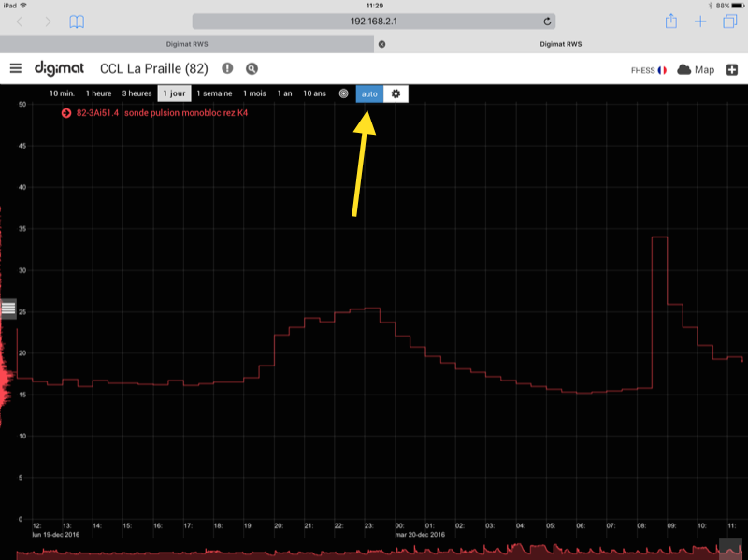Open the cloud Map view
The image size is (748, 560).
click(x=696, y=69)
